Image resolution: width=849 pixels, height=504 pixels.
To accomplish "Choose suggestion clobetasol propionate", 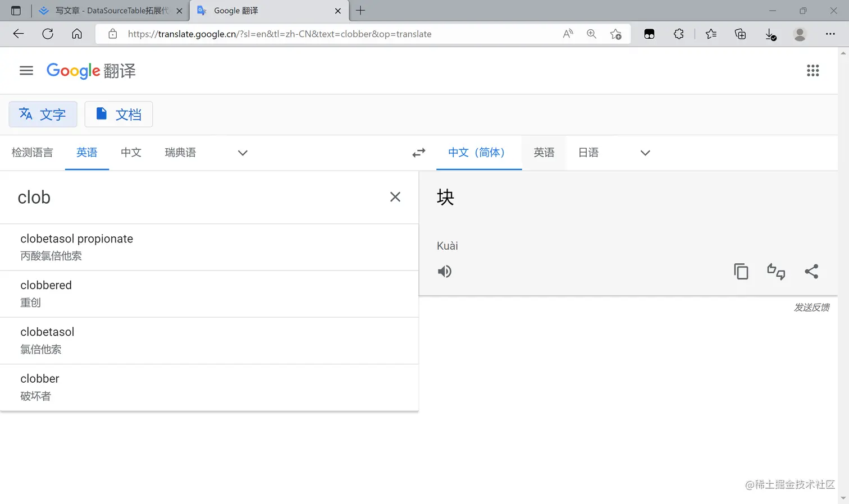I will pos(209,248).
